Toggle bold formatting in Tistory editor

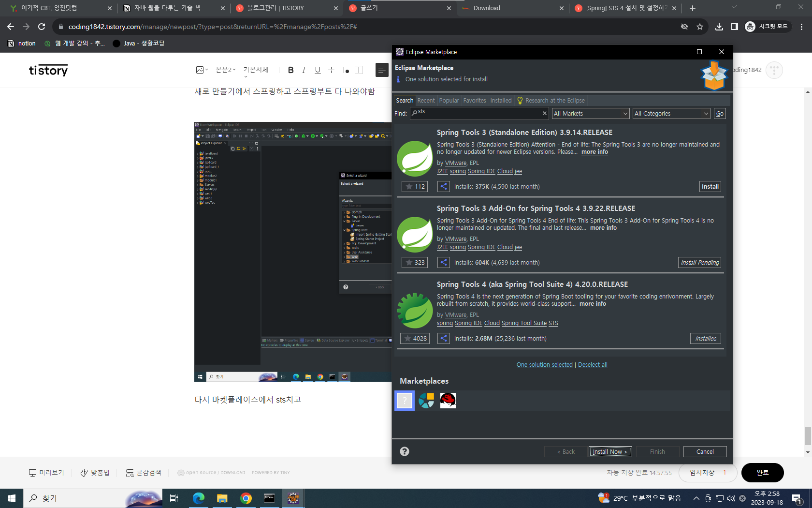point(290,70)
